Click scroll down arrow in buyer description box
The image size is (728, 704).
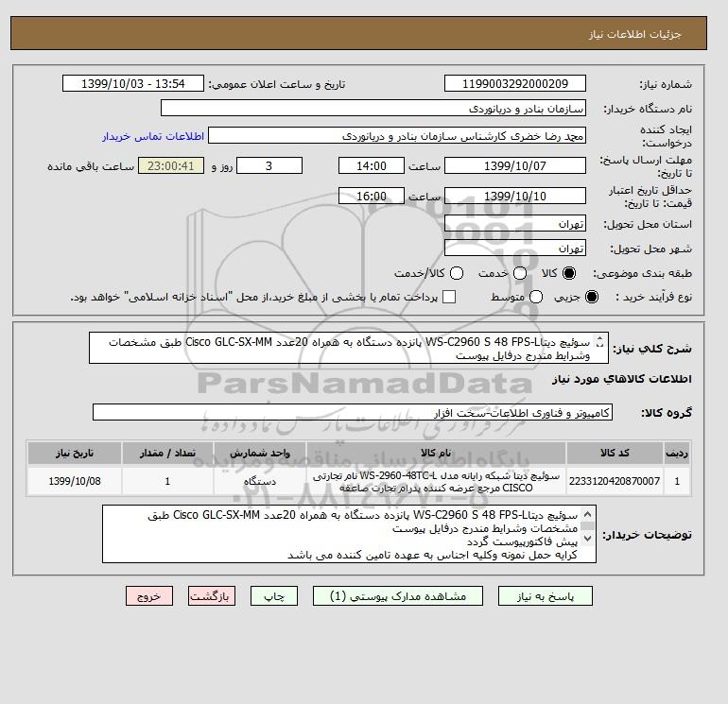[587, 539]
